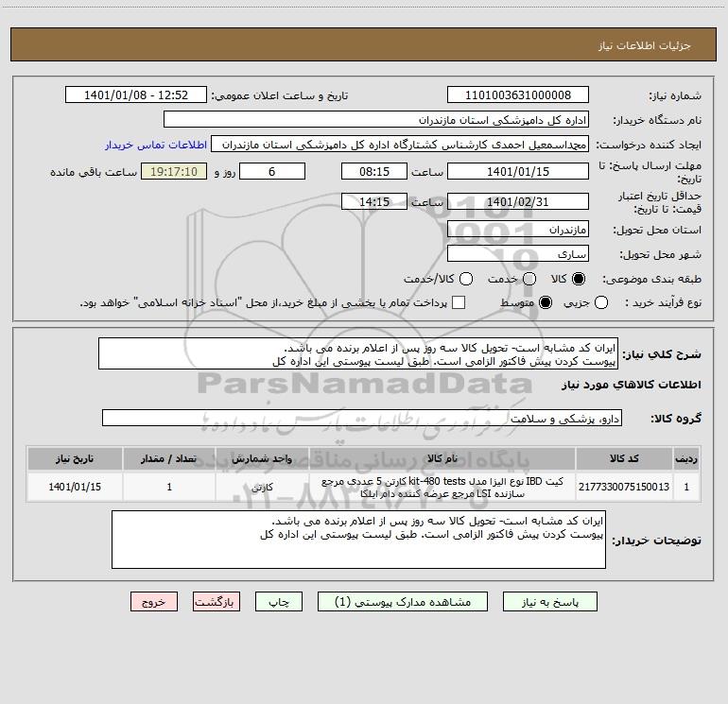Click the ردیف column header
The width and height of the screenshot is (728, 704).
(x=686, y=459)
